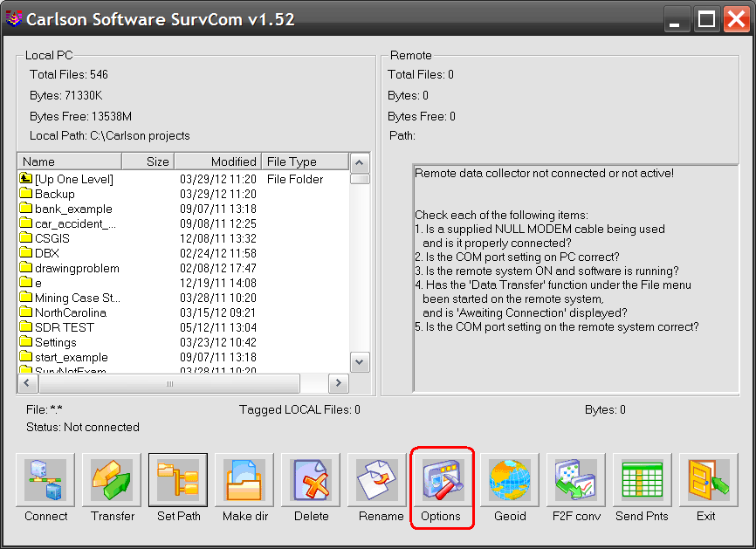Viewport: 756px width, 549px height.
Task: Launch the F2F conv tool
Action: [575, 479]
